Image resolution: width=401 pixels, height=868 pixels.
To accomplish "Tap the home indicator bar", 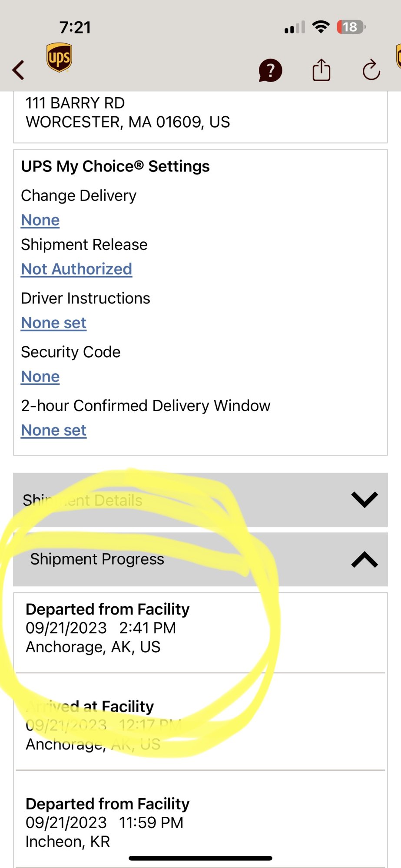I will coord(200,858).
